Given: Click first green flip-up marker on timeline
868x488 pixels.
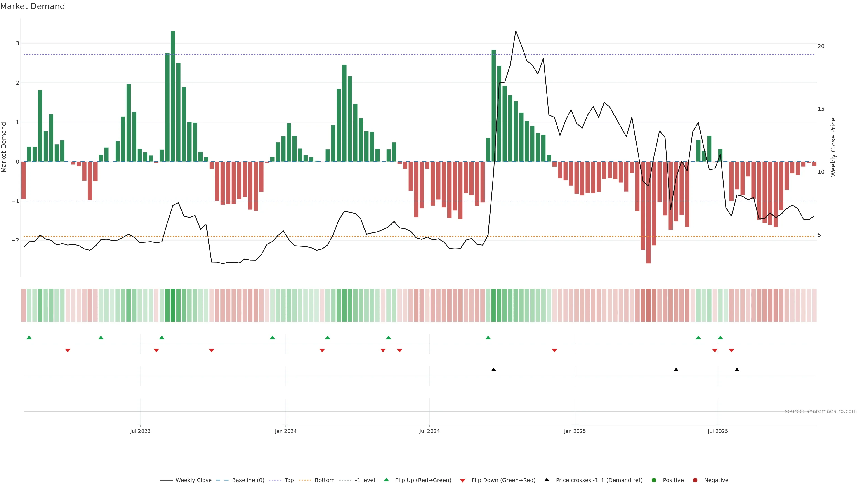Looking at the screenshot, I should pos(29,338).
